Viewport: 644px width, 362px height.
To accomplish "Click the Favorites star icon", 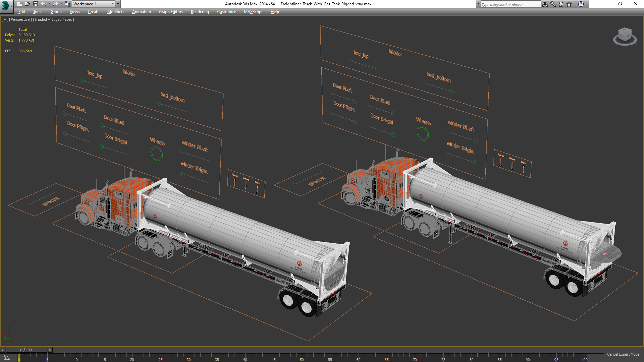I will point(569,4).
